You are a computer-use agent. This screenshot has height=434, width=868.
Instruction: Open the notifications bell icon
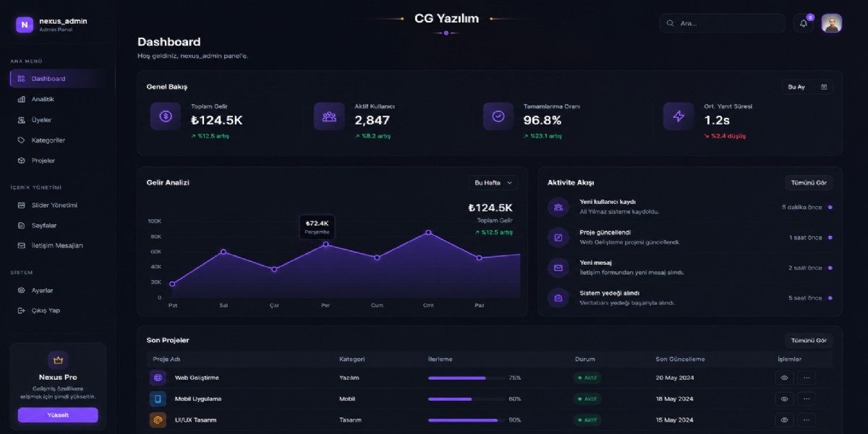pyautogui.click(x=803, y=23)
